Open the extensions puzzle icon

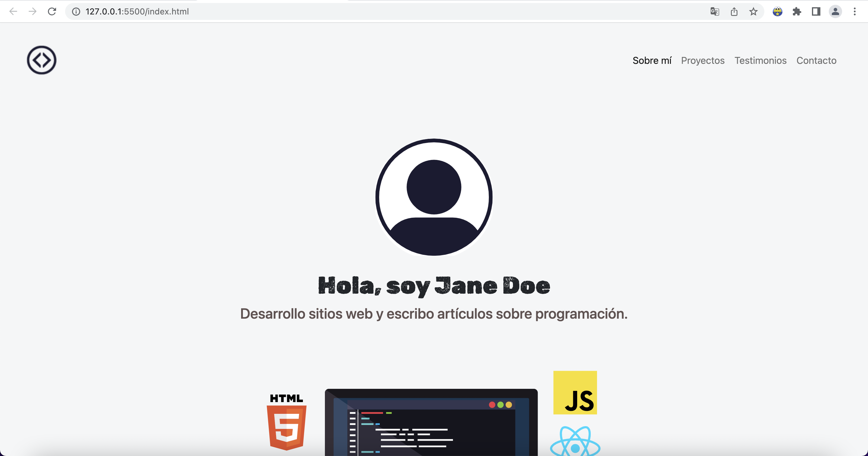797,11
